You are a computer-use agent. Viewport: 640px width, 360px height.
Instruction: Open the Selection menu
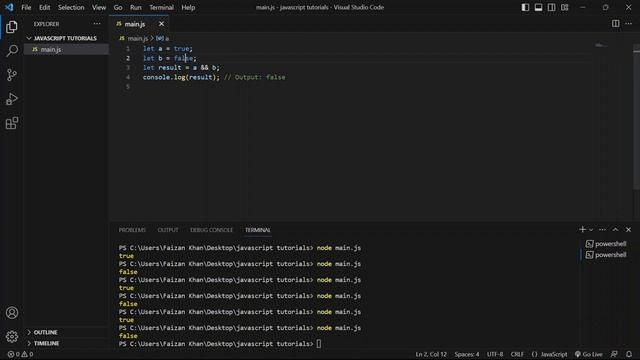[71, 7]
